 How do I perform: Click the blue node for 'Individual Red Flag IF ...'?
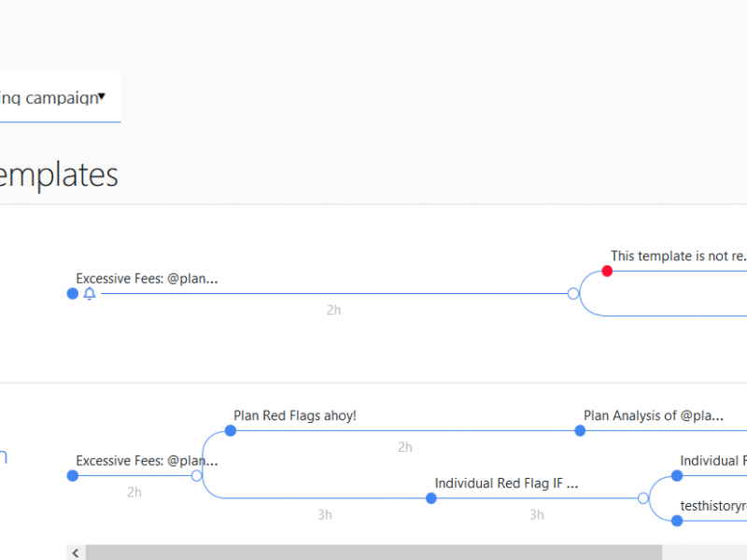[x=431, y=498]
